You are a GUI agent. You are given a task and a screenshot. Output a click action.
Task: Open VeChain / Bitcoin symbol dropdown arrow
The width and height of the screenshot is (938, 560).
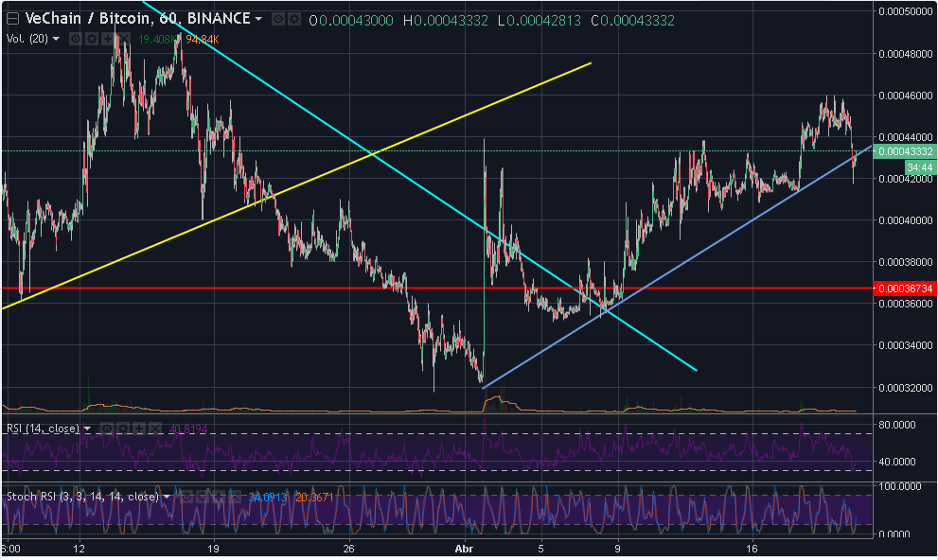point(258,19)
